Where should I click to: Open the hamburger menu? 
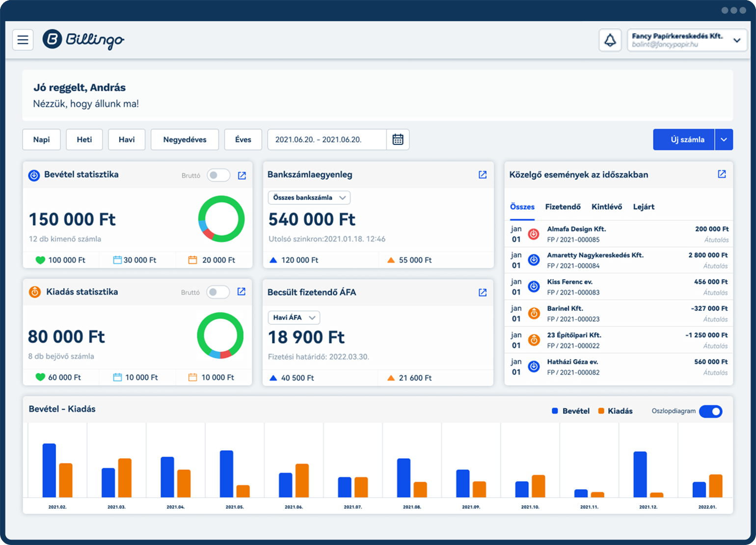[23, 40]
